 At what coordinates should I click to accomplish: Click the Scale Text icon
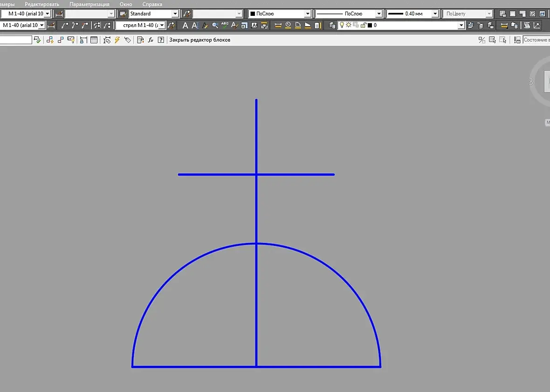pos(244,25)
